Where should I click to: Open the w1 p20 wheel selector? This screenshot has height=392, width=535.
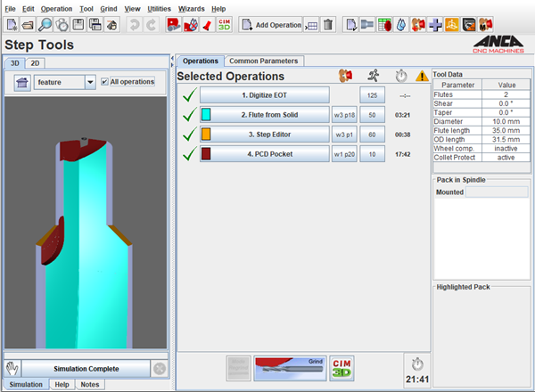[343, 154]
